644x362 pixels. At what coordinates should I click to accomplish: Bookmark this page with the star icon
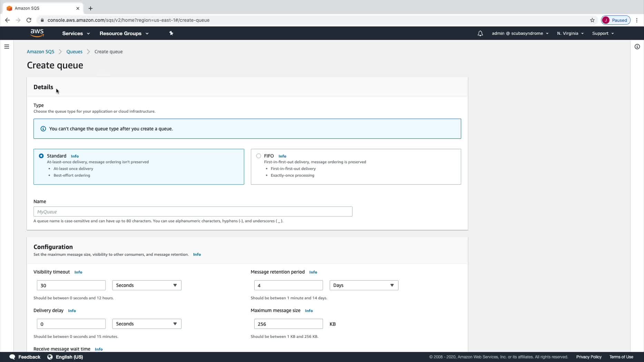coord(592,20)
